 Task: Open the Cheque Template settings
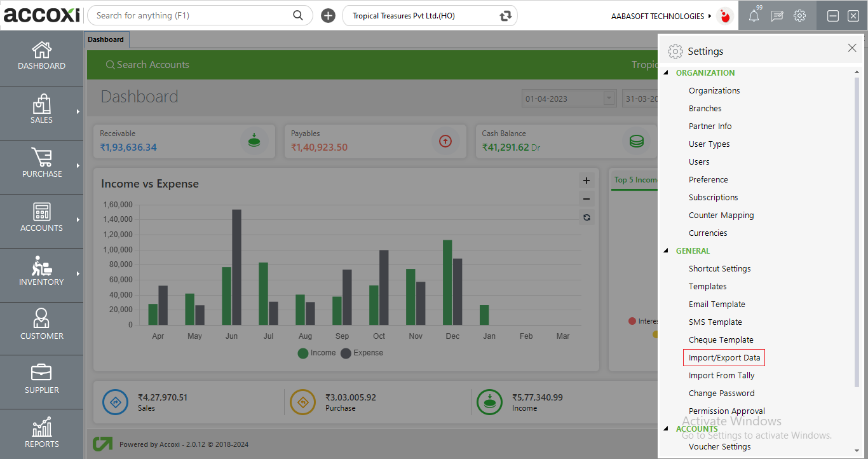click(721, 339)
